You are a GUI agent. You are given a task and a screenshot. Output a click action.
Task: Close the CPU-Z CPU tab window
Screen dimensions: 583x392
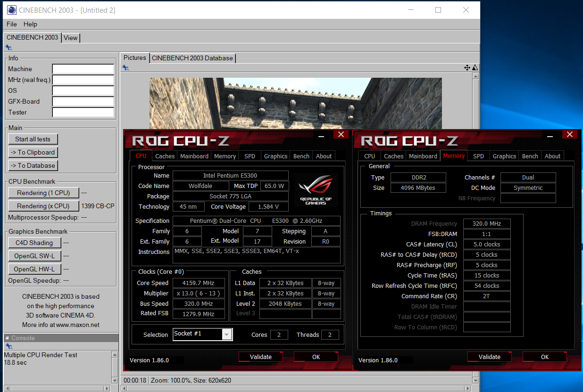[x=341, y=135]
